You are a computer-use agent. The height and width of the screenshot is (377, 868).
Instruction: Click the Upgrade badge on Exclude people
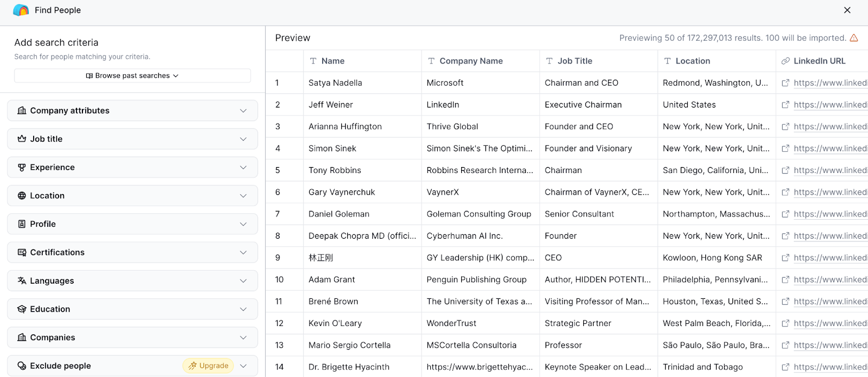pyautogui.click(x=208, y=366)
